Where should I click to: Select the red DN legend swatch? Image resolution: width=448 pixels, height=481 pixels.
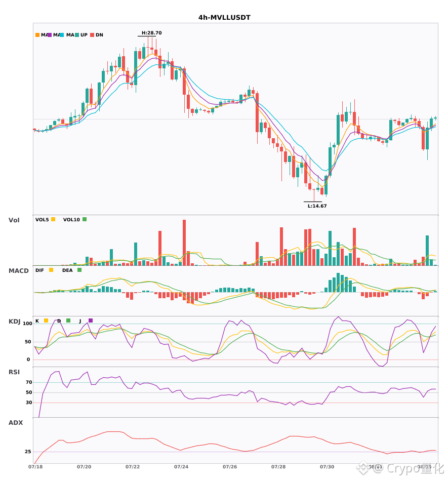coord(92,35)
